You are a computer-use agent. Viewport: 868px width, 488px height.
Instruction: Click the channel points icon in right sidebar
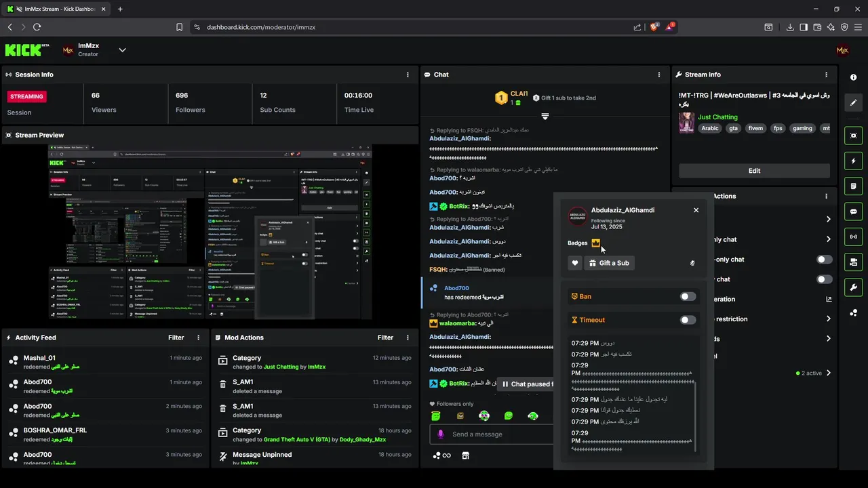coord(853,312)
